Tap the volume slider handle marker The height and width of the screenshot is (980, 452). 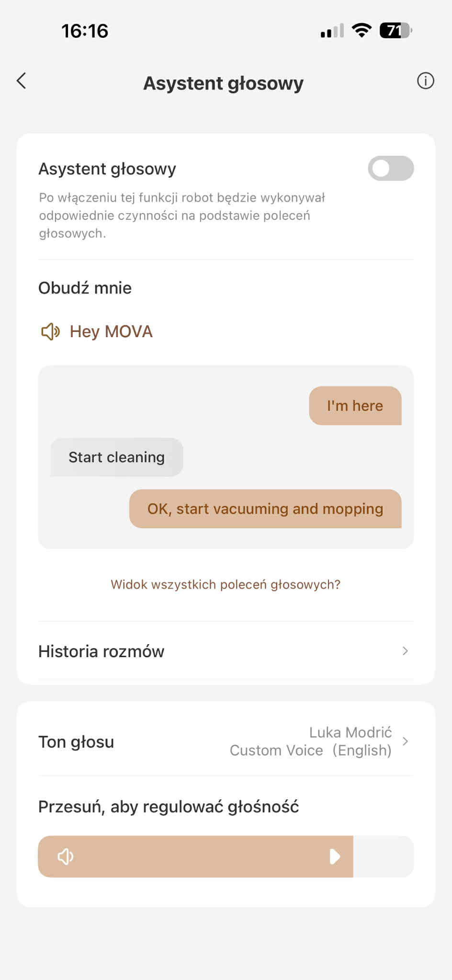[x=335, y=856]
